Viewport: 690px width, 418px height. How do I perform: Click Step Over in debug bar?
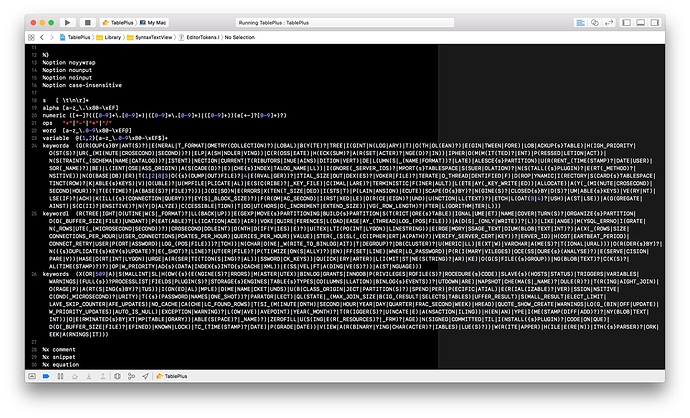[75, 376]
